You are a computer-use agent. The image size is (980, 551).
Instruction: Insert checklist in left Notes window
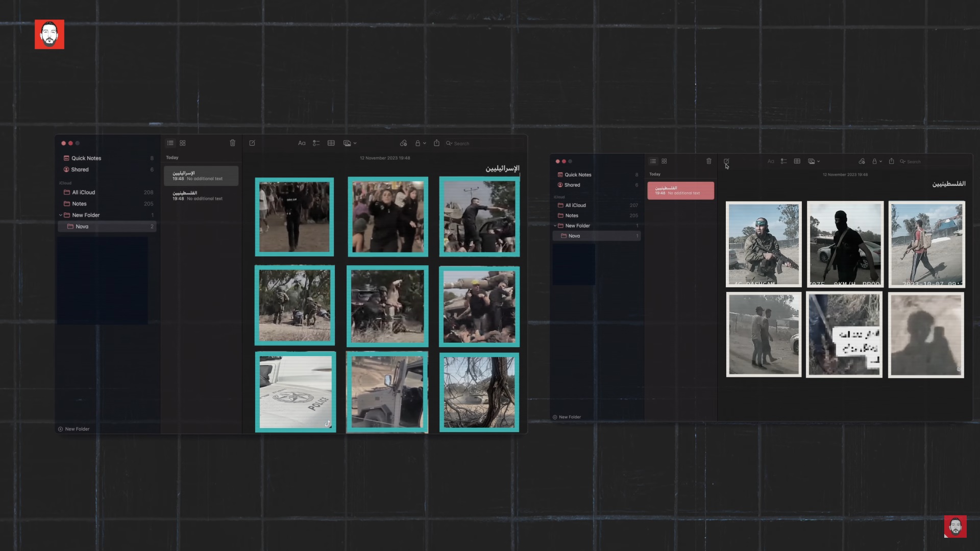click(316, 143)
